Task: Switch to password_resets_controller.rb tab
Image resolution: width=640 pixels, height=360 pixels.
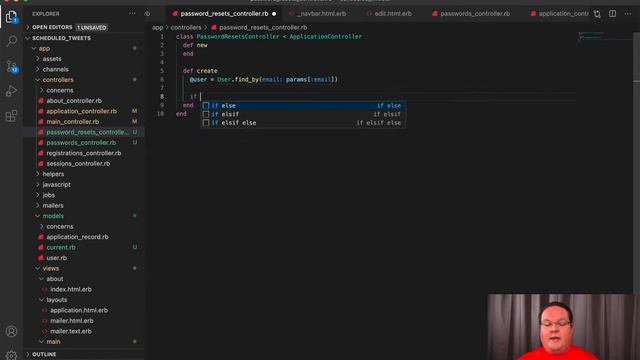Action: [224, 14]
